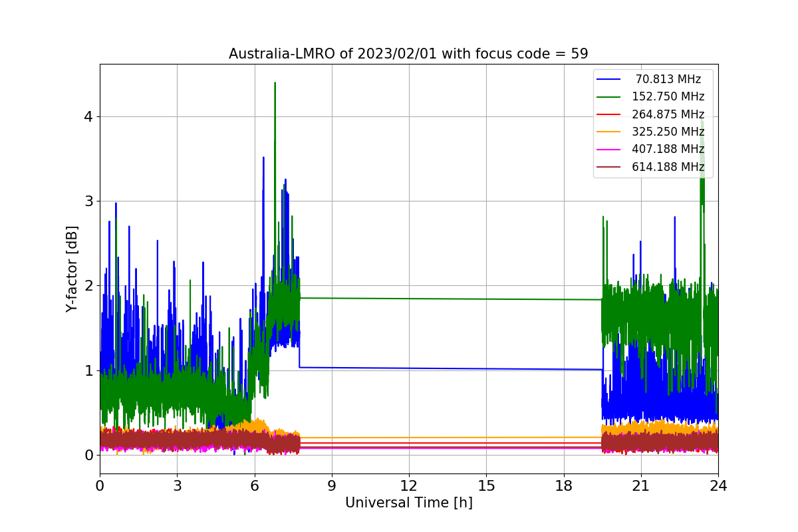The image size is (798, 532).
Task: Select the 325.250 MHz legend label
Action: tap(668, 132)
